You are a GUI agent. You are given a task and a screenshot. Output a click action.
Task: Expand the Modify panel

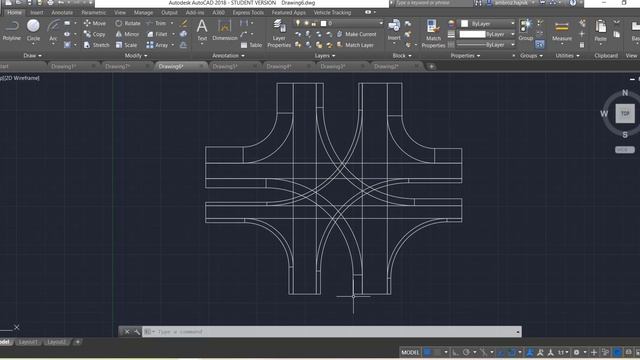click(136, 56)
